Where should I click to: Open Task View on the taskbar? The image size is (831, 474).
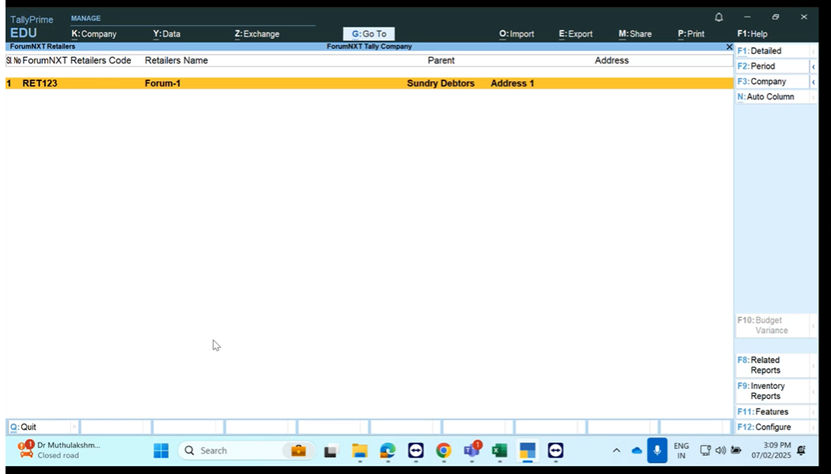point(331,451)
